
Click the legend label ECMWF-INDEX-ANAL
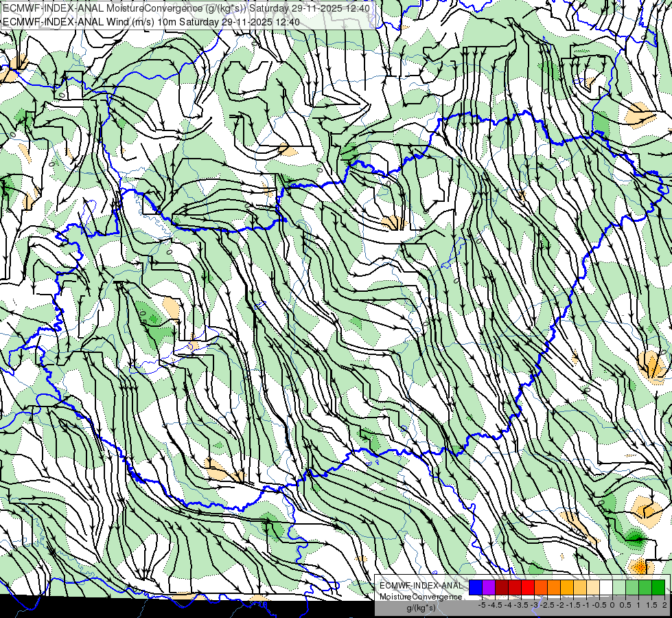[x=421, y=586]
